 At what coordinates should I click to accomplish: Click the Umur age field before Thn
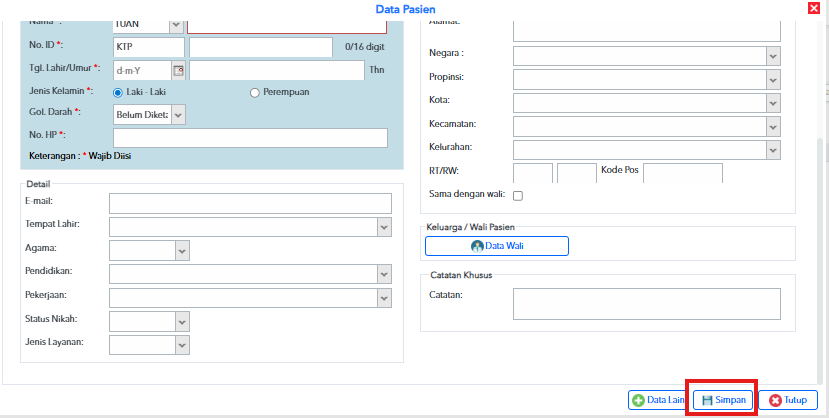click(277, 70)
